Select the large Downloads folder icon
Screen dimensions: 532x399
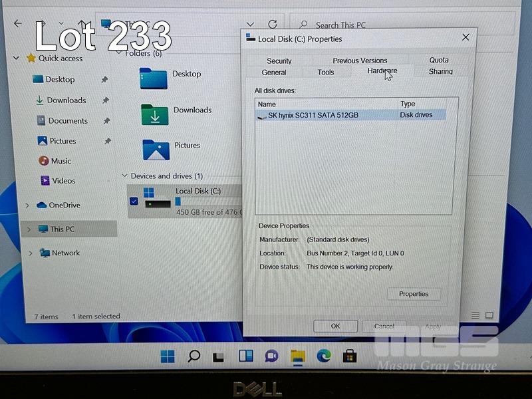click(155, 114)
